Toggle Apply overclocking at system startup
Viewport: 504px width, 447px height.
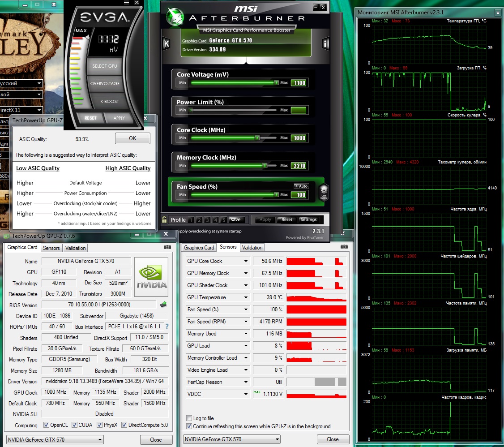point(210,231)
